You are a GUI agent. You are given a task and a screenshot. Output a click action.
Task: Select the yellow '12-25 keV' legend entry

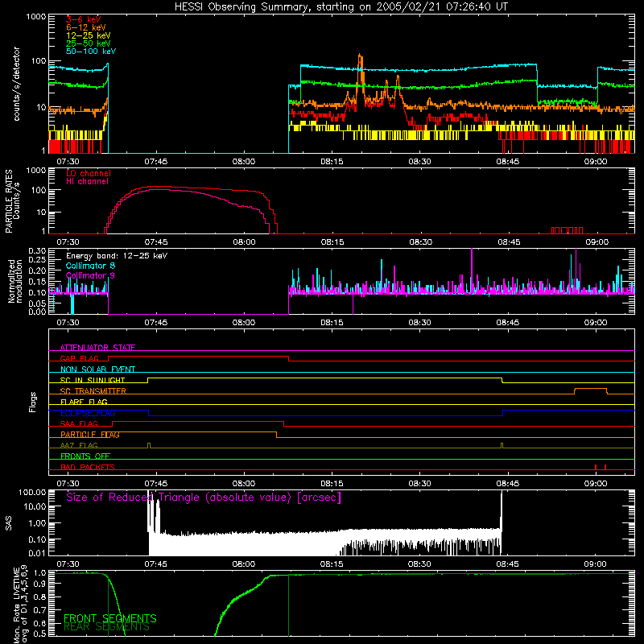88,35
